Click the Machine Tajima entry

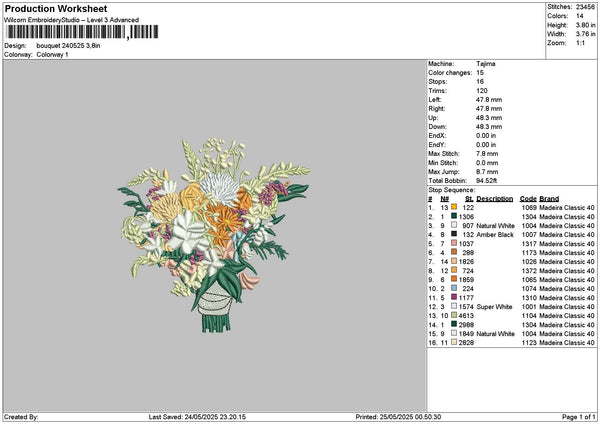click(x=488, y=64)
